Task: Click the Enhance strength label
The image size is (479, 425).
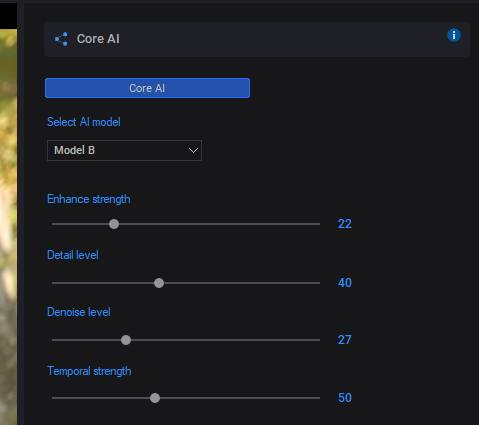Action: [89, 199]
